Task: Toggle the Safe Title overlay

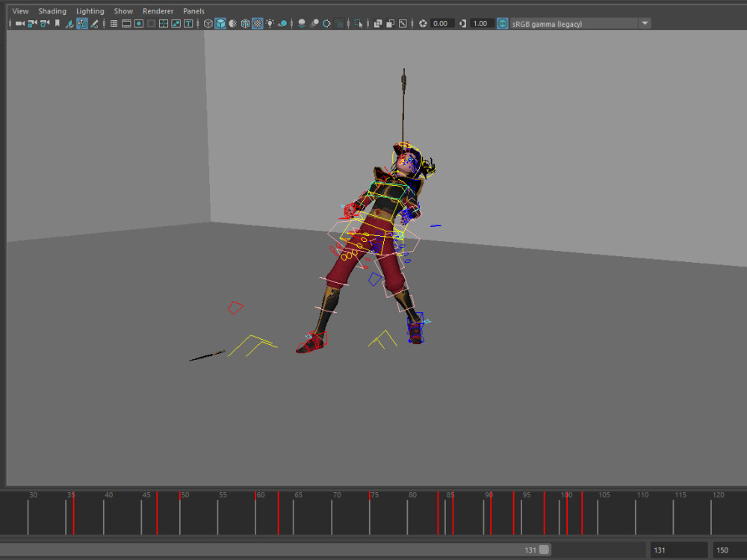Action: tap(188, 23)
